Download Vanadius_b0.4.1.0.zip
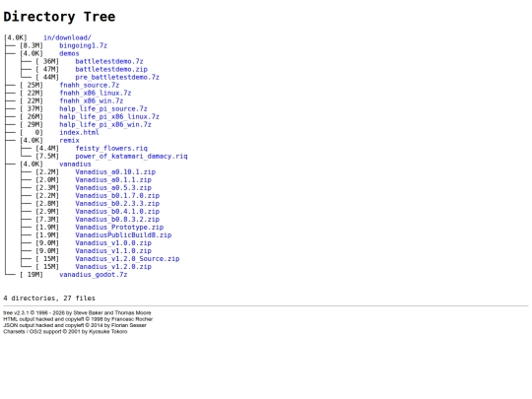The height and width of the screenshot is (399, 532). pyautogui.click(x=117, y=212)
